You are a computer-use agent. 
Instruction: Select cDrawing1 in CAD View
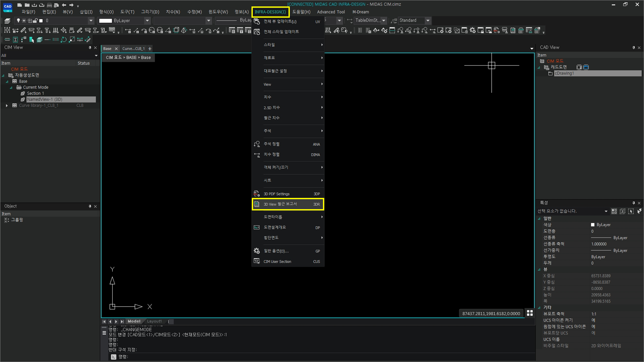click(598, 73)
